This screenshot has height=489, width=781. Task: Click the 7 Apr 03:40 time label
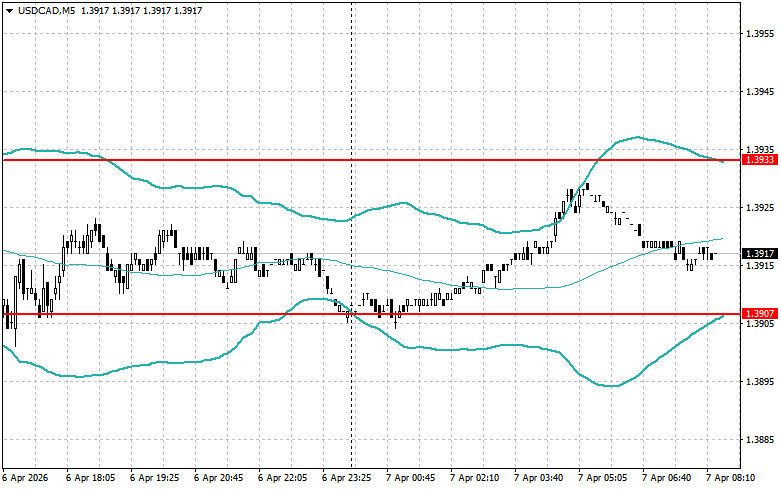click(x=538, y=478)
